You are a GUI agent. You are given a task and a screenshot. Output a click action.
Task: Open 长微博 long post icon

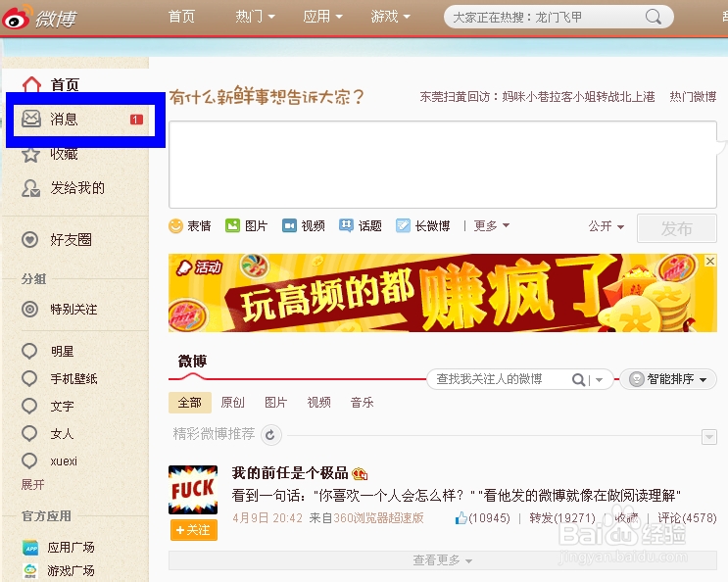point(403,226)
